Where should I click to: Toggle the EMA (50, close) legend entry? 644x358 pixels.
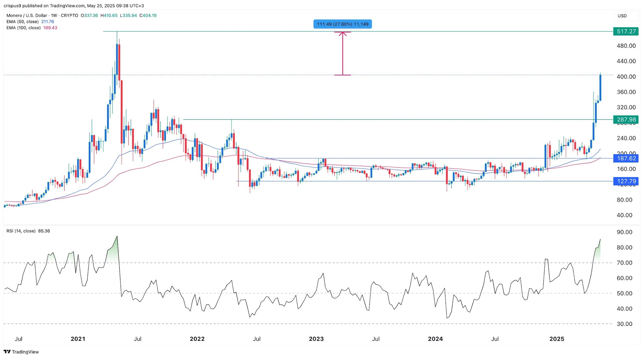pyautogui.click(x=22, y=22)
